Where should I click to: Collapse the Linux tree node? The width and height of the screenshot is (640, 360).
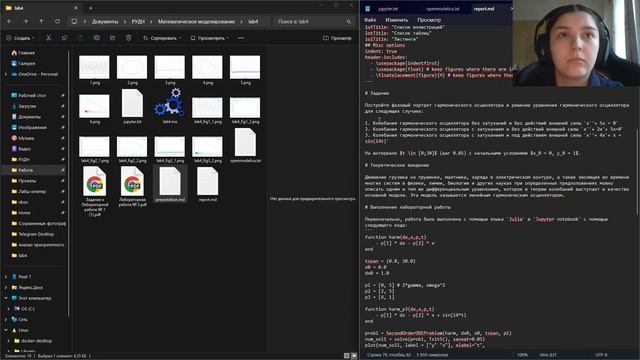6,330
